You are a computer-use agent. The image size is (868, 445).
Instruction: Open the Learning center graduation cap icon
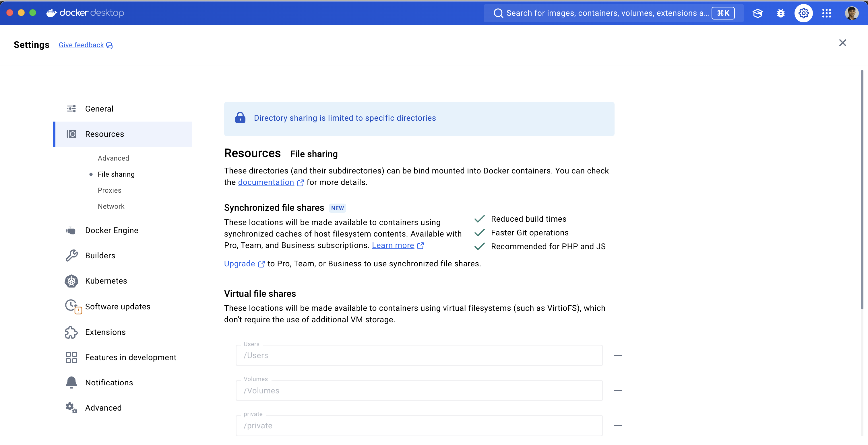click(x=757, y=13)
